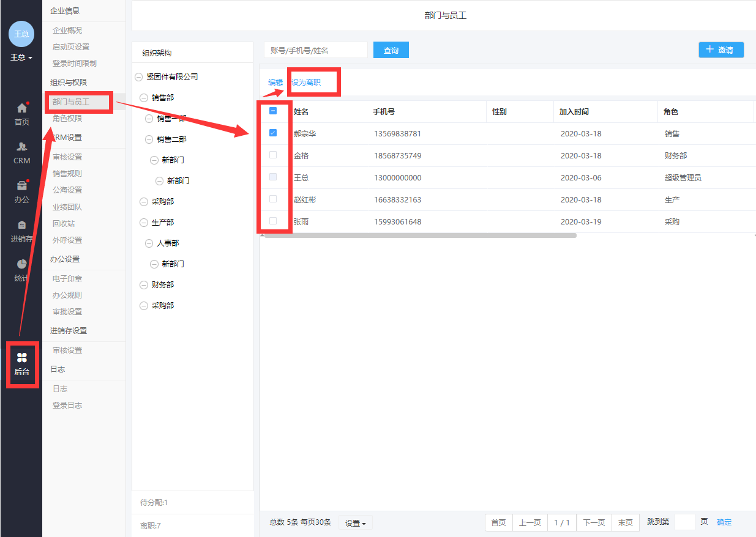Viewport: 756px width, 537px height.
Task: Click the round 王总 avatar at the top of the sidebar
Action: pyautogui.click(x=21, y=34)
